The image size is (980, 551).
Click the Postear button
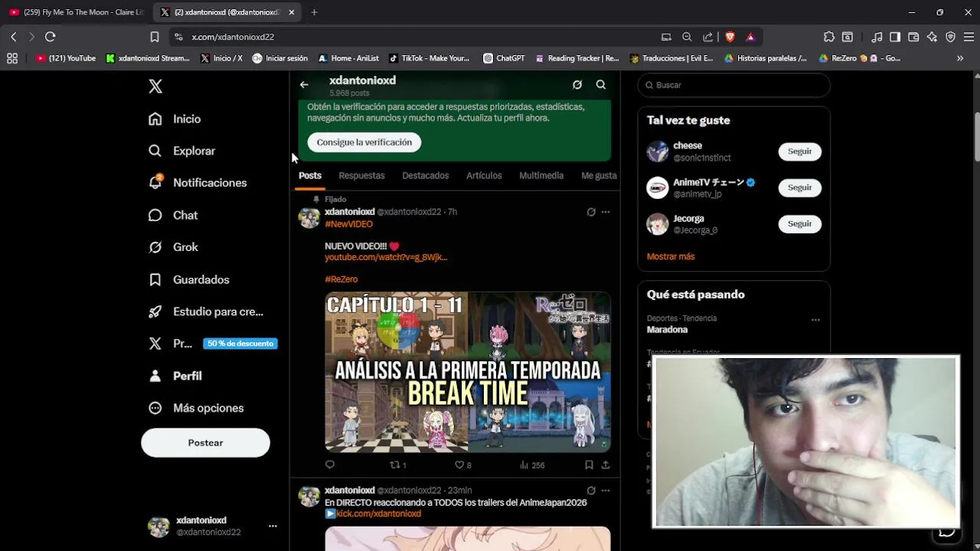coord(205,443)
